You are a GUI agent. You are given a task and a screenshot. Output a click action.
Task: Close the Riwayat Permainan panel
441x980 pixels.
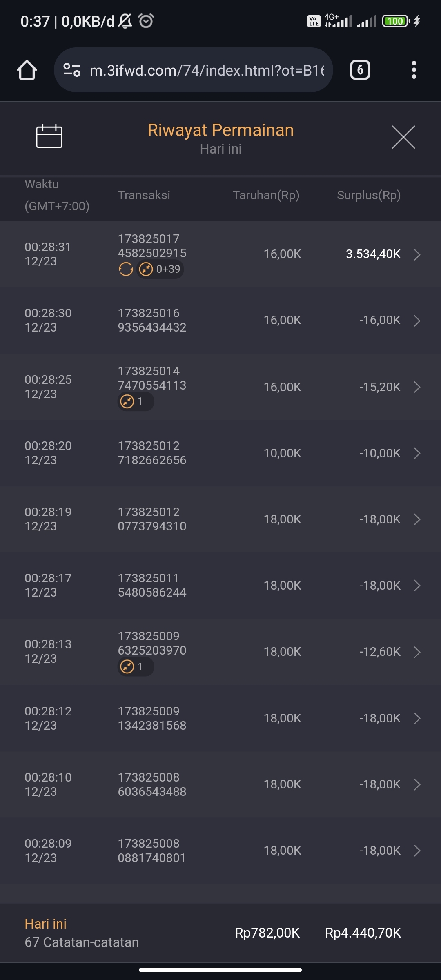pos(403,137)
